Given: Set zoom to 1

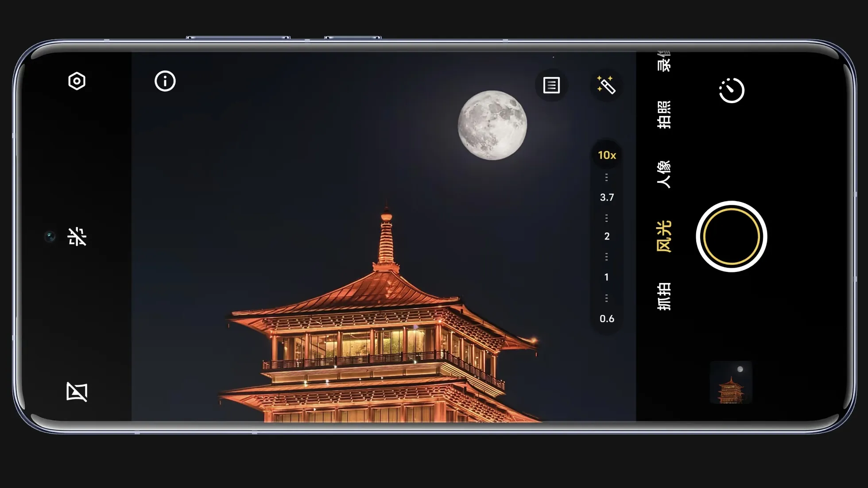Looking at the screenshot, I should point(607,277).
